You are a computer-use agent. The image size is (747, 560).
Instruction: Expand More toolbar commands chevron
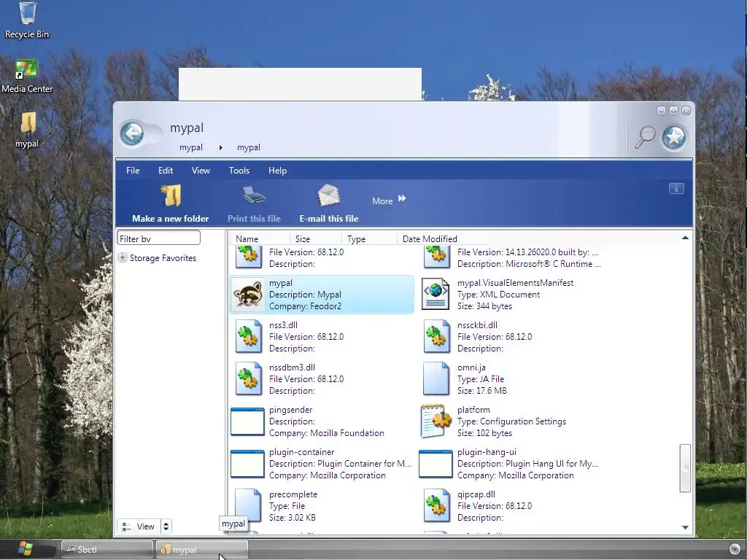click(x=402, y=198)
